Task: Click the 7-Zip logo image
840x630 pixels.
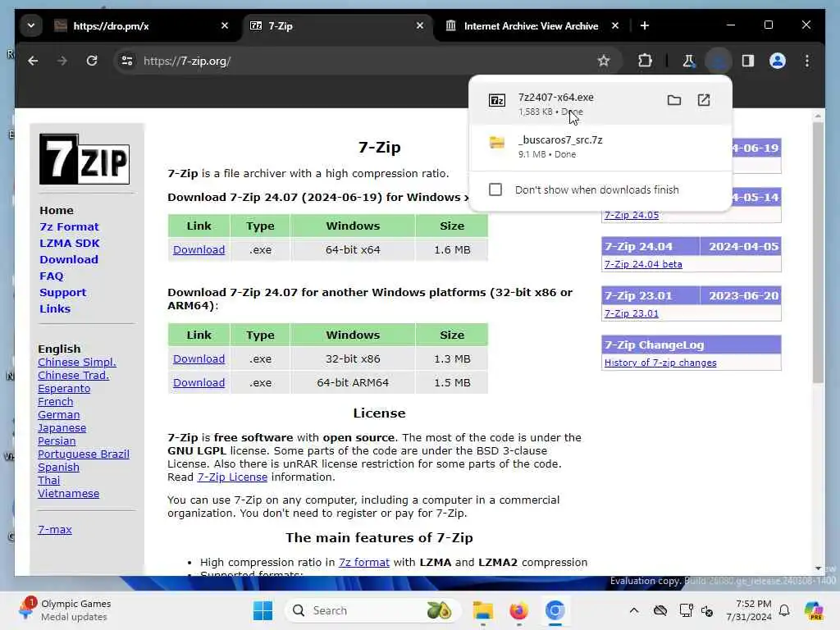Action: (x=84, y=159)
